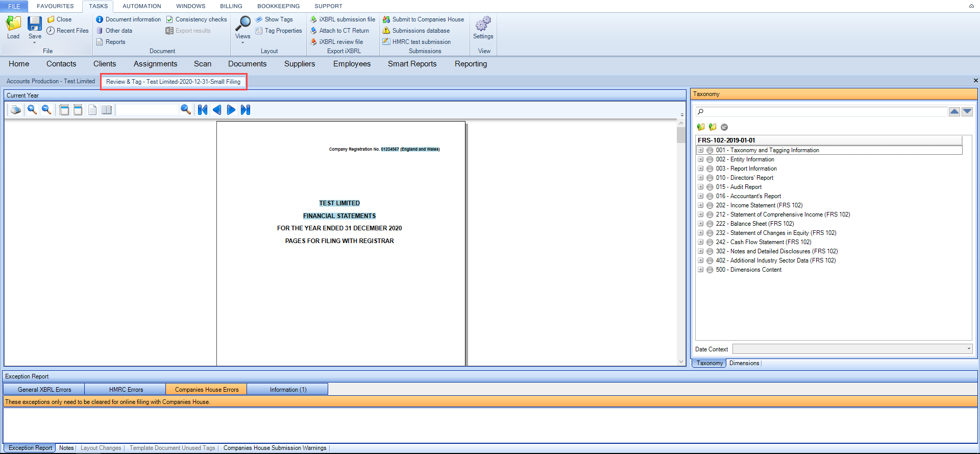
Task: Click the down arrow beside the taxonomy search
Action: pyautogui.click(x=967, y=112)
